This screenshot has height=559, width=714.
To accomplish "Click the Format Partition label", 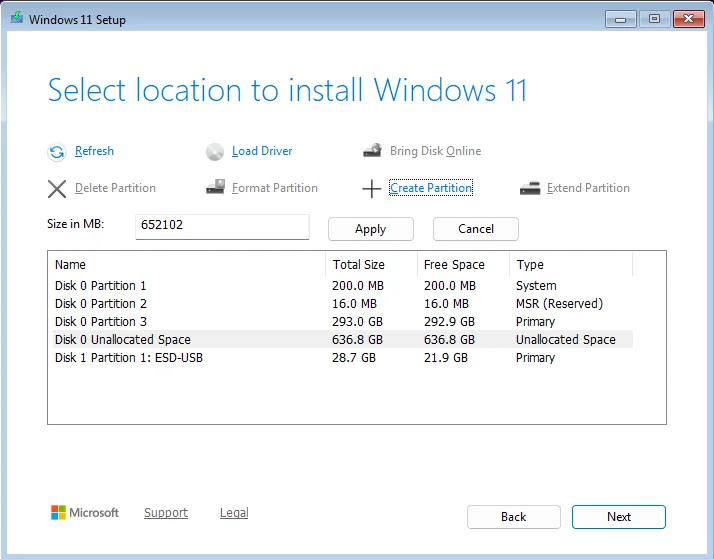I will pos(275,188).
